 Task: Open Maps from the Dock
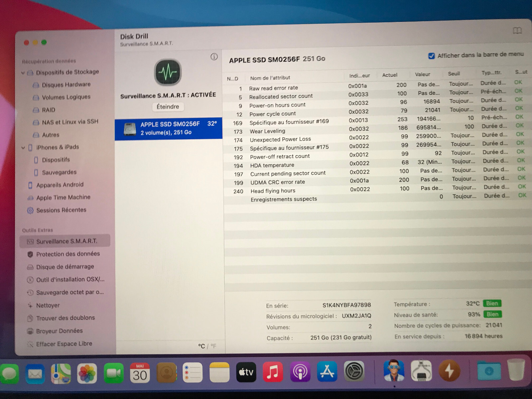click(x=61, y=373)
